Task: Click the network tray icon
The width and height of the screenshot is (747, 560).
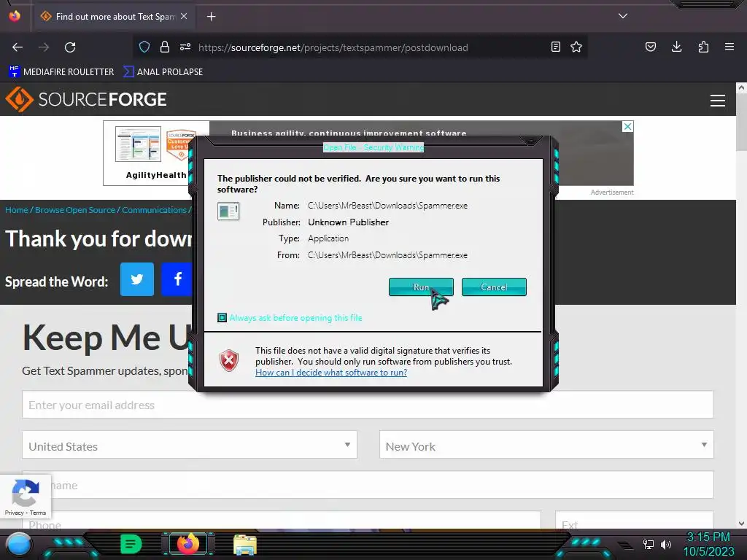Action: tap(649, 544)
